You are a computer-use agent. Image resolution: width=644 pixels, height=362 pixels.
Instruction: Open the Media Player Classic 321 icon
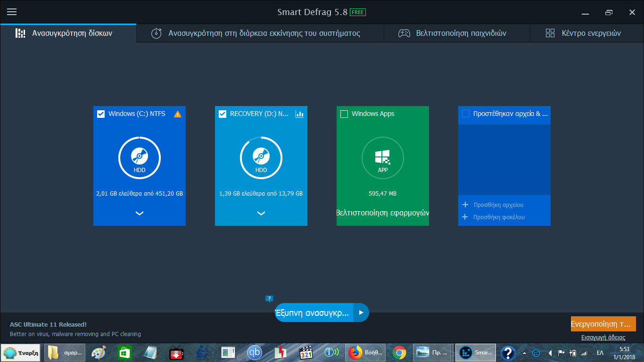coord(306,353)
